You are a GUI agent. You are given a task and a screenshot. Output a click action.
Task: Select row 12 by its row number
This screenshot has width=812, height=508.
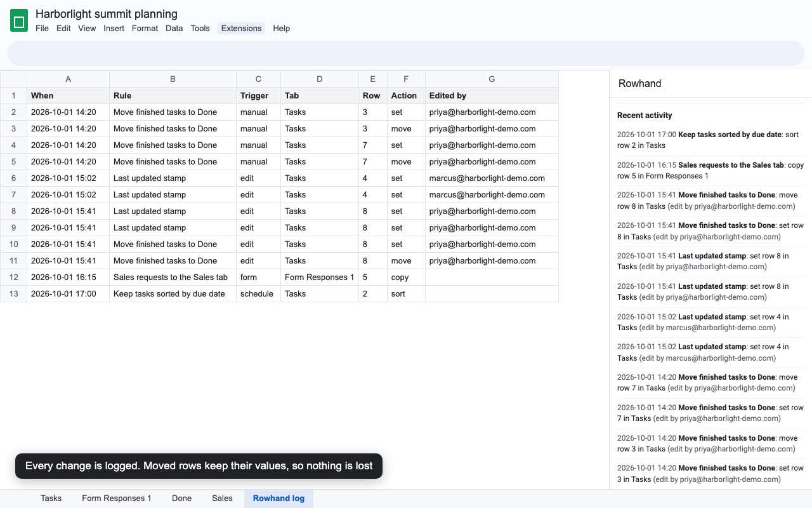click(x=13, y=277)
